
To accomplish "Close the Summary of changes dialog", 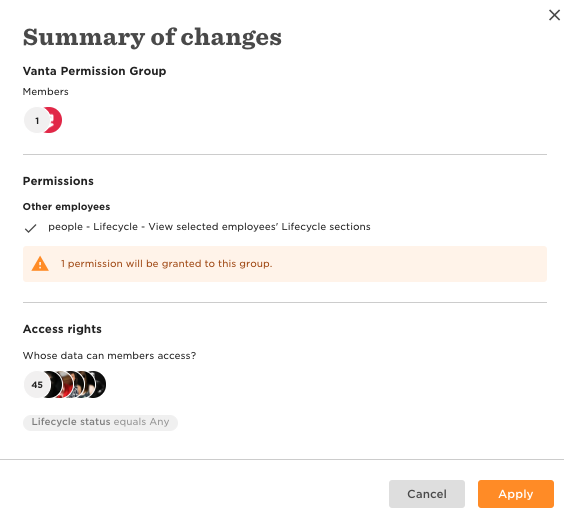I will click(554, 15).
